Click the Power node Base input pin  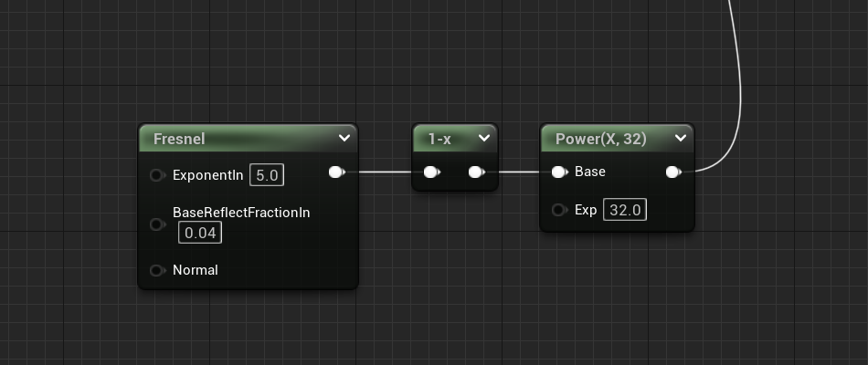coord(560,172)
